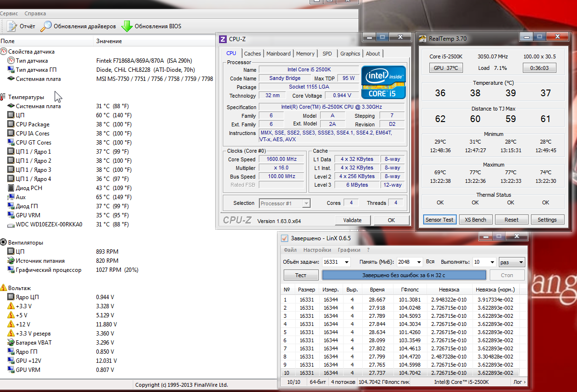Screen dimensions: 577x392
Task: Select the Вентиляторы section fan icon
Action: click(3, 243)
